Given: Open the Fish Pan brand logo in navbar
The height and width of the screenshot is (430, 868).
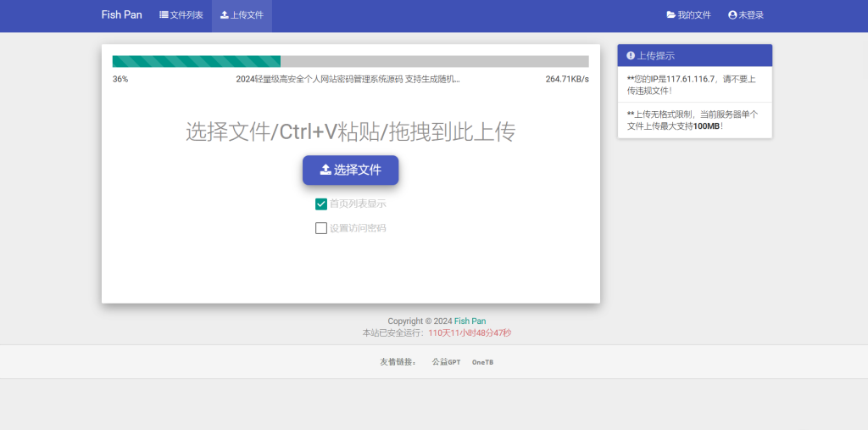Looking at the screenshot, I should click(121, 15).
